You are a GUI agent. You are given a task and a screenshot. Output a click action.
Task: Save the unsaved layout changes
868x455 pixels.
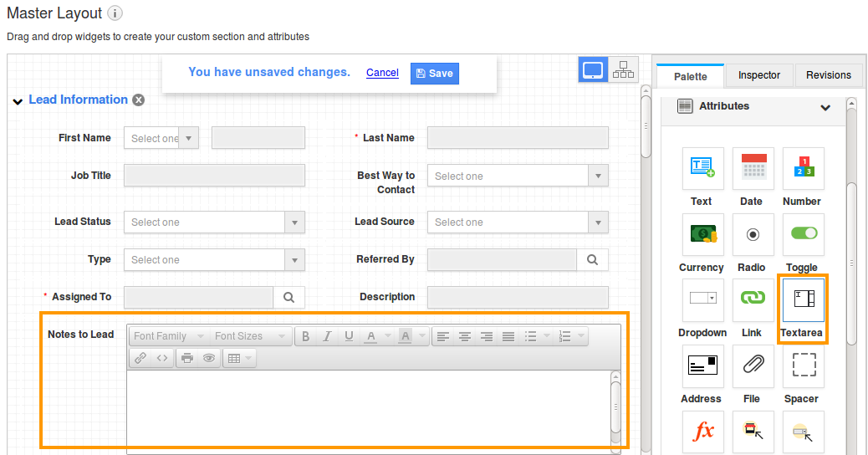[x=435, y=73]
